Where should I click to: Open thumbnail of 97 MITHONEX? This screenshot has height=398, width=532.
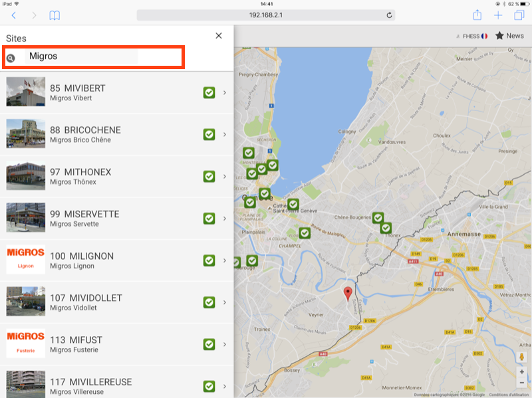click(x=26, y=175)
